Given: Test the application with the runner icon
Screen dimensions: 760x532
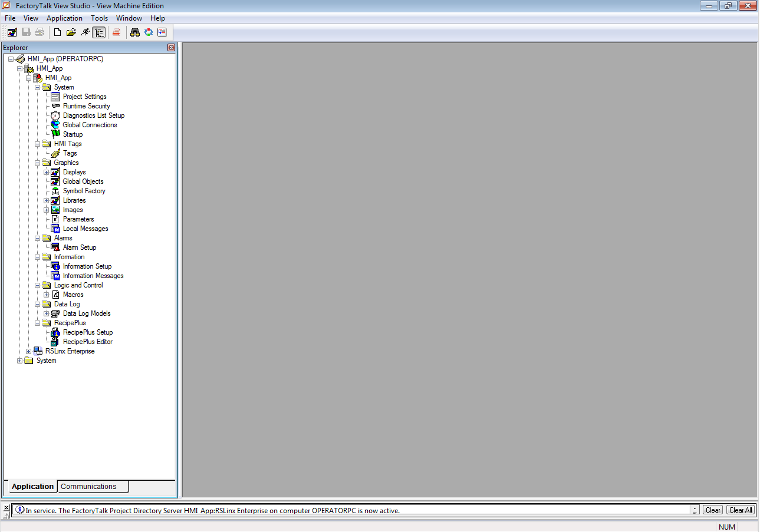Looking at the screenshot, I should tap(85, 32).
